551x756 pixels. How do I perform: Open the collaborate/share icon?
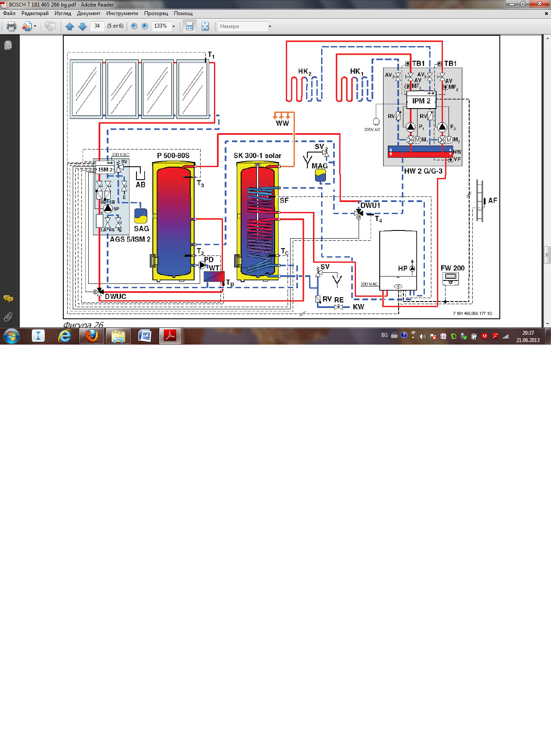coord(50,26)
